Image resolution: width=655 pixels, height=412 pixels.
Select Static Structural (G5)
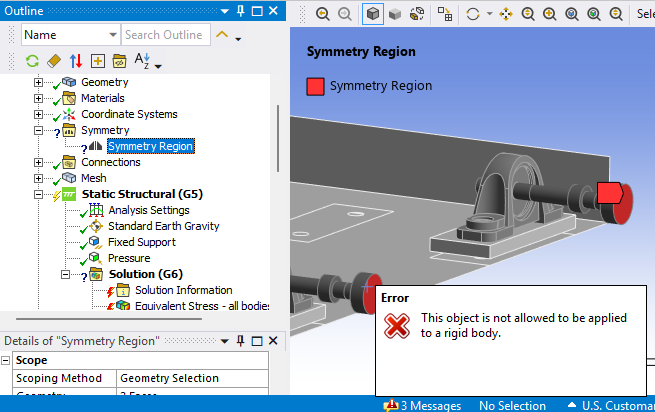point(142,194)
